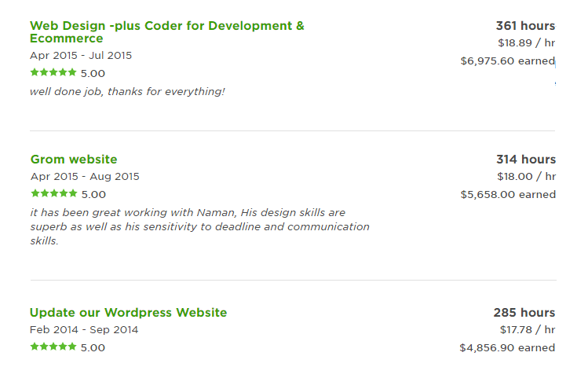Viewport: 588px width, 389px height.
Task: Click the review mentioning Naman's design skills
Action: coord(200,227)
